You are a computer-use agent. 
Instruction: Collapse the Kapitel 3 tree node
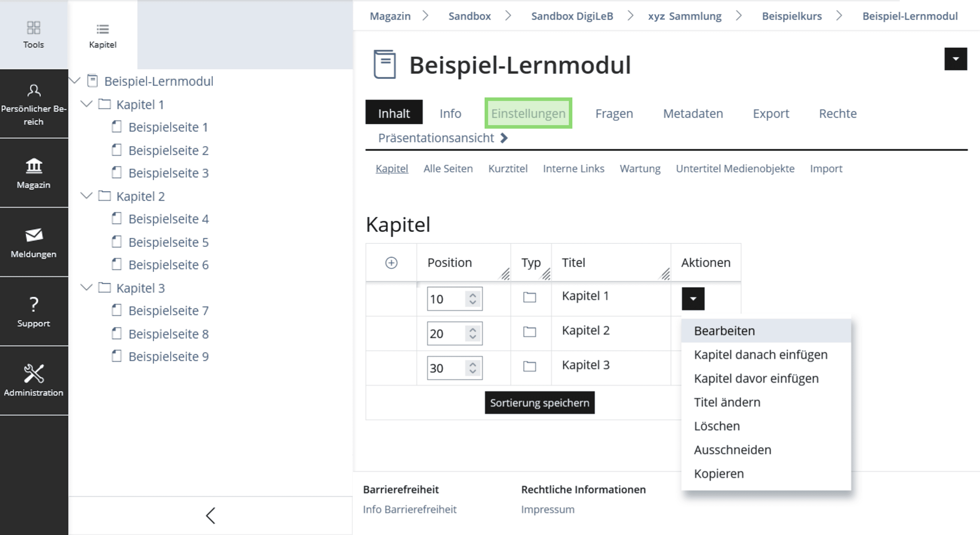tap(87, 288)
